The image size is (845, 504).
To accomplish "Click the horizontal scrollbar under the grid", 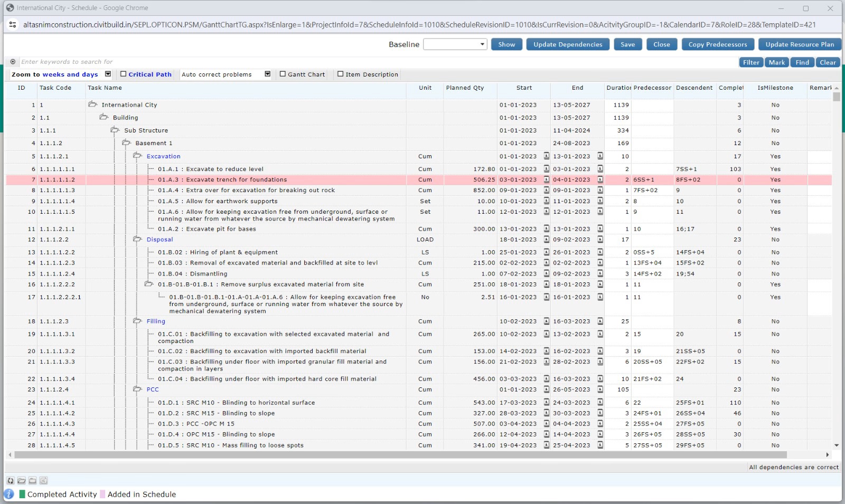I will pos(400,454).
